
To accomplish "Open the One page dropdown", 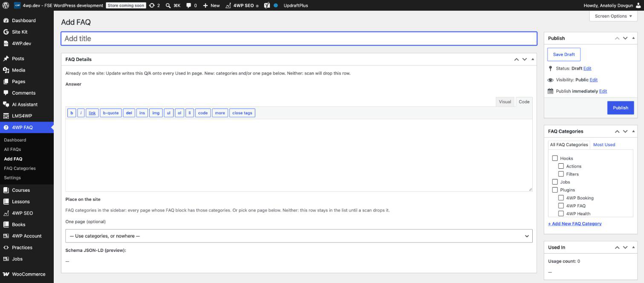I will pyautogui.click(x=299, y=236).
